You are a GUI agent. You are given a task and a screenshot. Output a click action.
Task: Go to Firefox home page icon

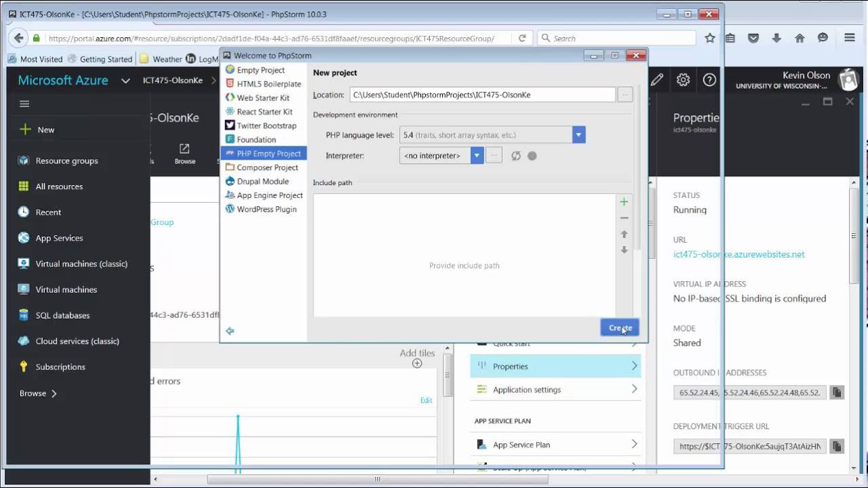click(800, 38)
